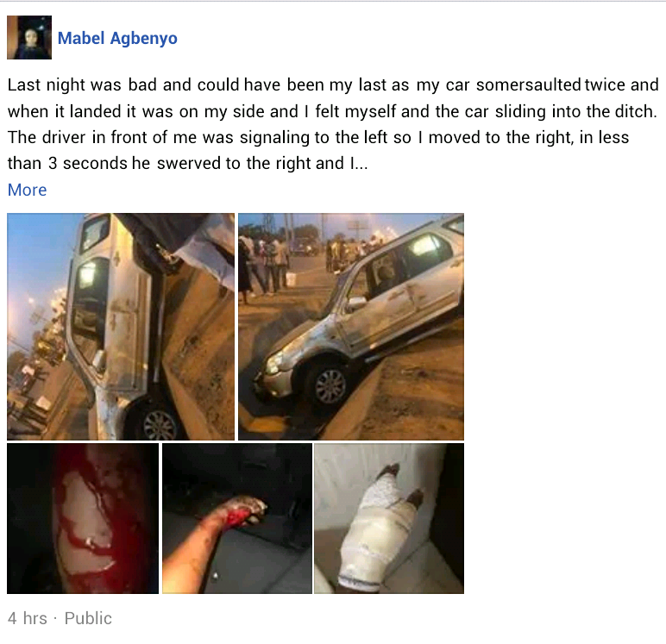The image size is (666, 644).
Task: Open photo of car in ditch with crowd
Action: click(351, 327)
